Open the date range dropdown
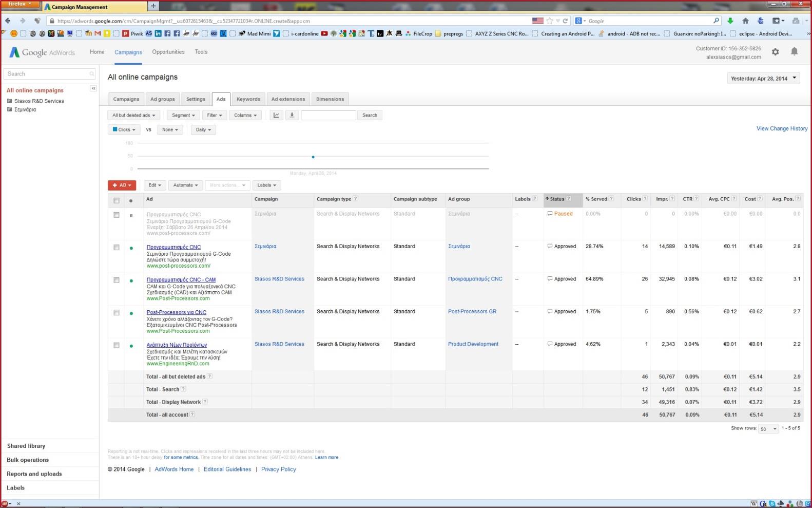Image resolution: width=812 pixels, height=508 pixels. coord(764,79)
